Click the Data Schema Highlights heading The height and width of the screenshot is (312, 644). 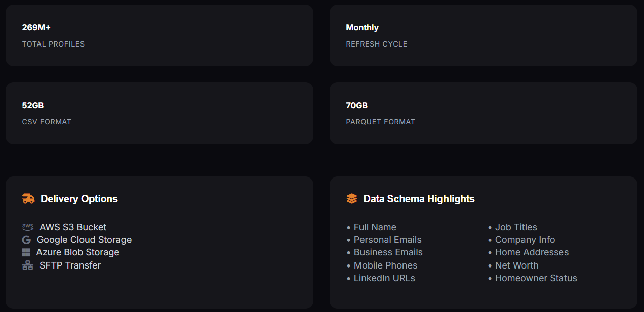click(419, 199)
